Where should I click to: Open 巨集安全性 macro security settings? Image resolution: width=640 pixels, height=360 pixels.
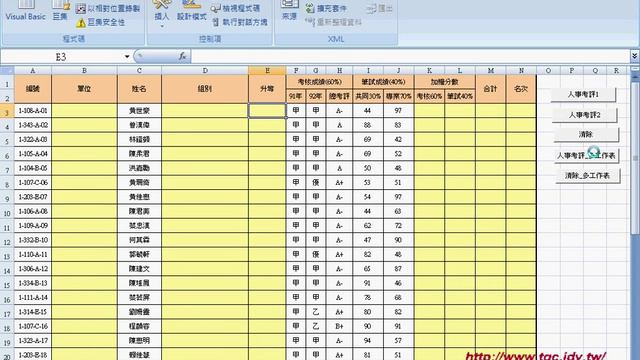[x=101, y=22]
